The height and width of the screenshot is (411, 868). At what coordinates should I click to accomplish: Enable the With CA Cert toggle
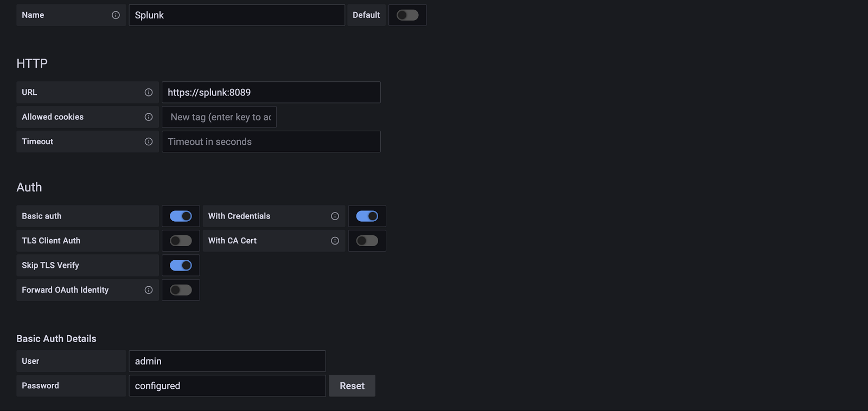(367, 241)
